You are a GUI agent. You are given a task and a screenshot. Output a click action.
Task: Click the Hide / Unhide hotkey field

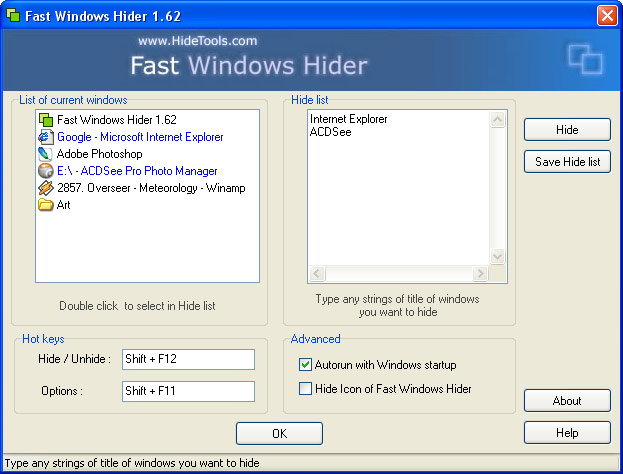coord(188,359)
